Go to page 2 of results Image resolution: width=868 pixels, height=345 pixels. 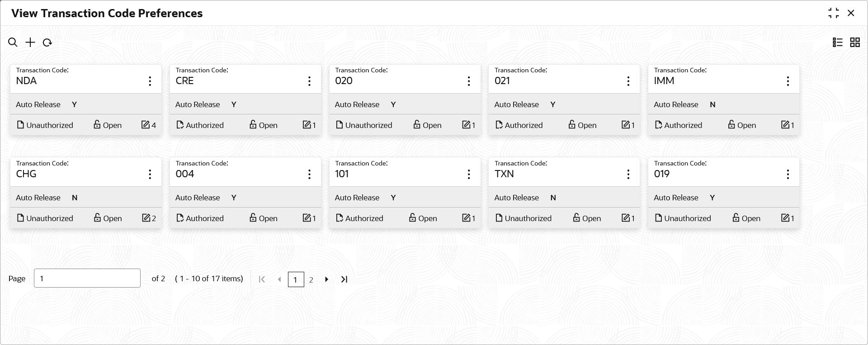(x=311, y=280)
